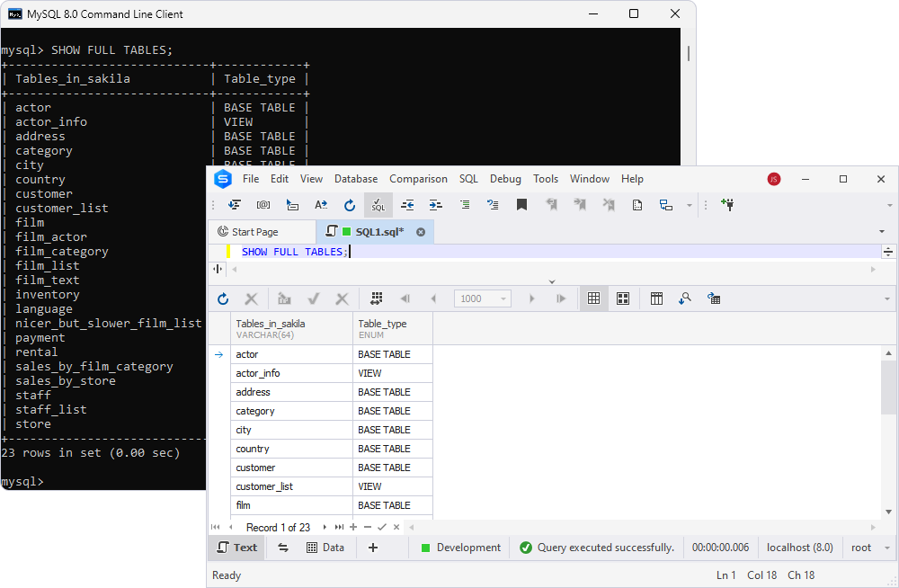Click the Increase indent toolbar icon
The image size is (899, 588).
[436, 205]
